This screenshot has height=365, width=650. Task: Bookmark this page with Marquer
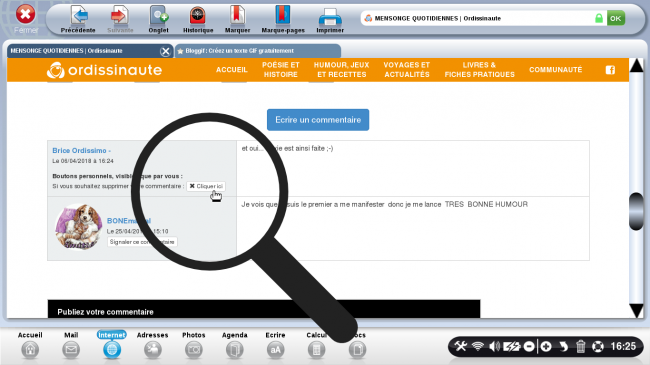(237, 19)
